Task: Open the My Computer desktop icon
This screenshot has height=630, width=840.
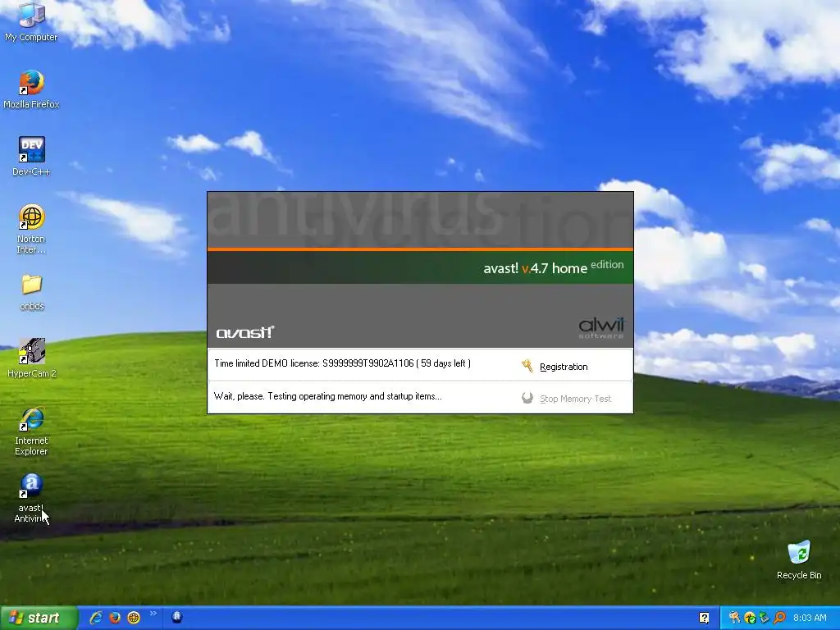Action: (31, 21)
